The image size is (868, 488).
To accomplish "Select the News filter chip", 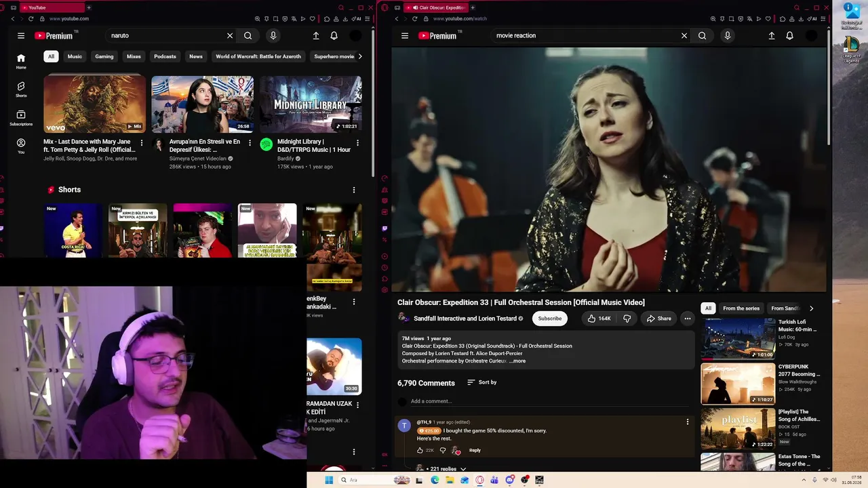I will click(196, 56).
